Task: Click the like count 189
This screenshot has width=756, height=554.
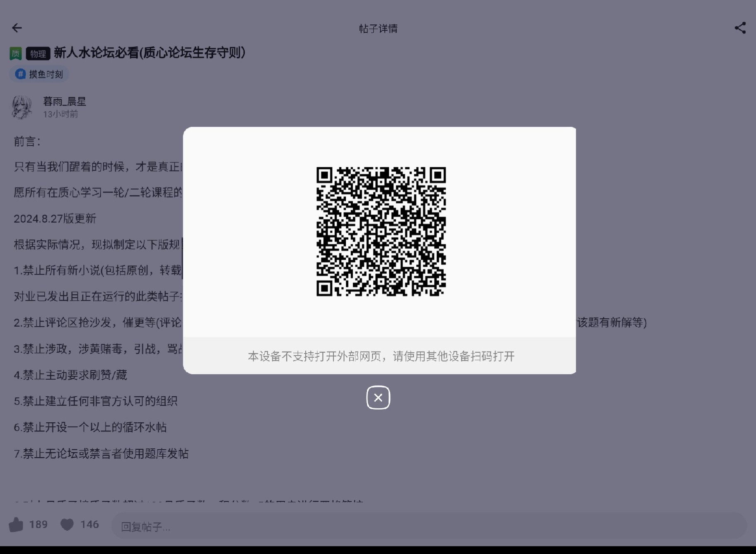Action: [x=39, y=525]
